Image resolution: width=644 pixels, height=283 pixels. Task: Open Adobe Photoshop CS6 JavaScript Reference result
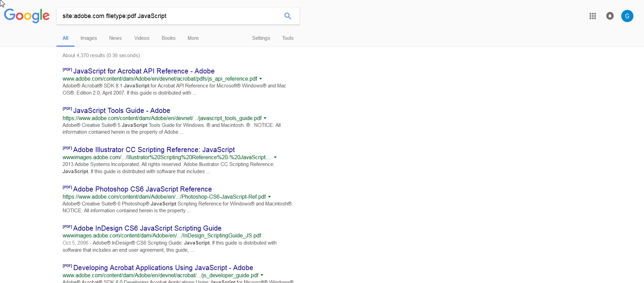pos(143,189)
